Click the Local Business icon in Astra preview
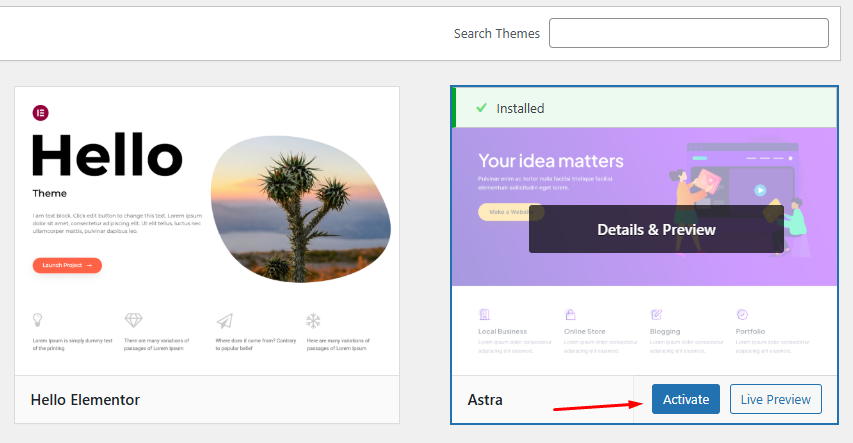 click(x=485, y=314)
